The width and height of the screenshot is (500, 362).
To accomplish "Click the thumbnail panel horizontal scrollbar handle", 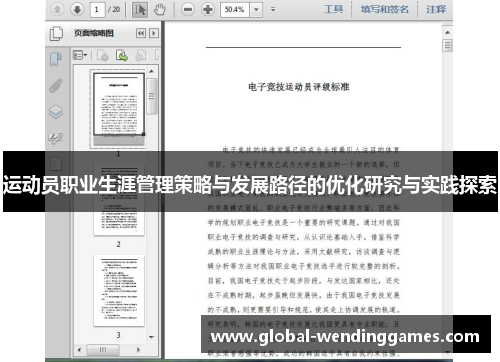I will pyautogui.click(x=103, y=350).
